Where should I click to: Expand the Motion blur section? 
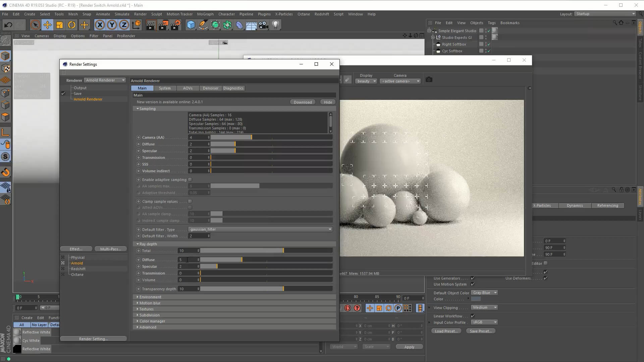coord(234,303)
